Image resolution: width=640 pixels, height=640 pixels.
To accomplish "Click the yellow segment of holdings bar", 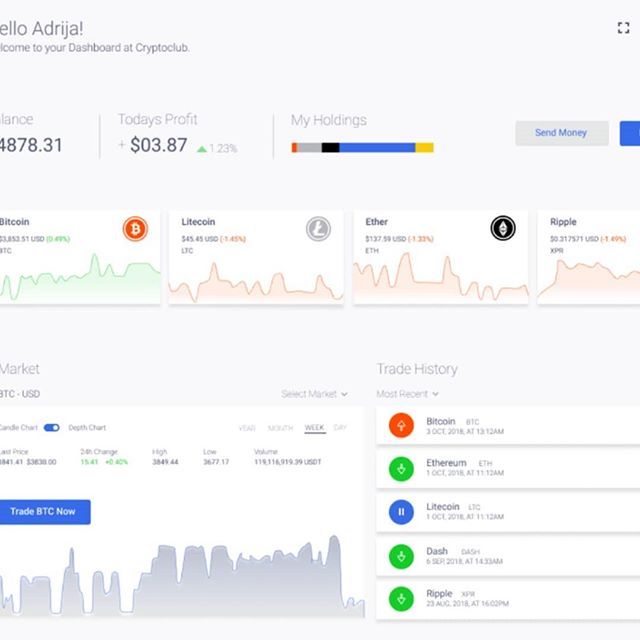I will (424, 147).
